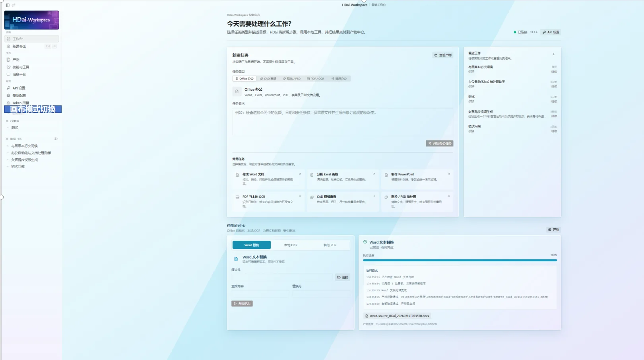
Task: Click the 源文件 path input field
Action: pos(282,277)
